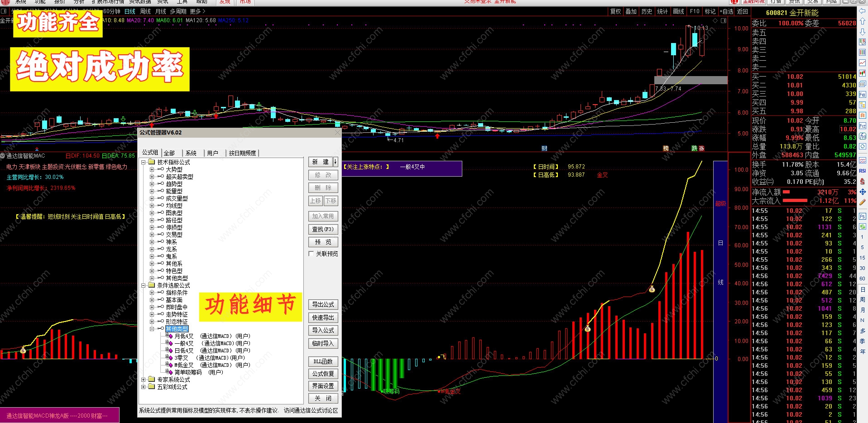Click the up arrow icon in right sidebar
Screen dimensions: 868x423
pos(863,21)
